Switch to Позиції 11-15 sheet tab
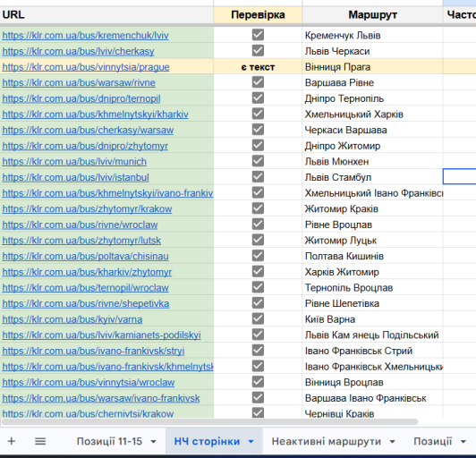 point(109,441)
